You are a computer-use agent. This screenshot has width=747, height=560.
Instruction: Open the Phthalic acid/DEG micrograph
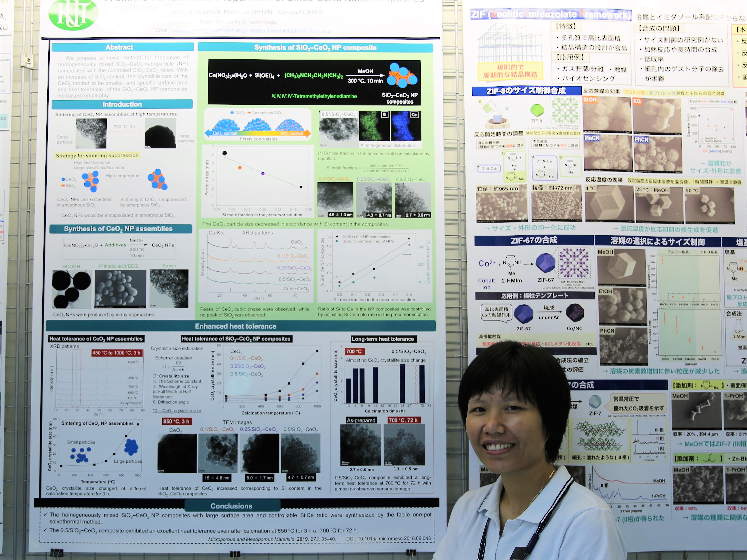coord(120,289)
